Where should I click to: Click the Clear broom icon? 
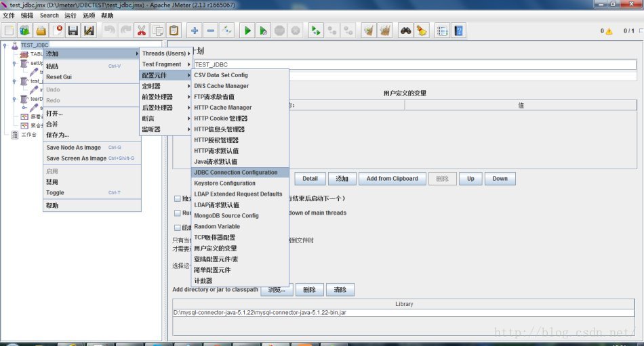tap(369, 30)
